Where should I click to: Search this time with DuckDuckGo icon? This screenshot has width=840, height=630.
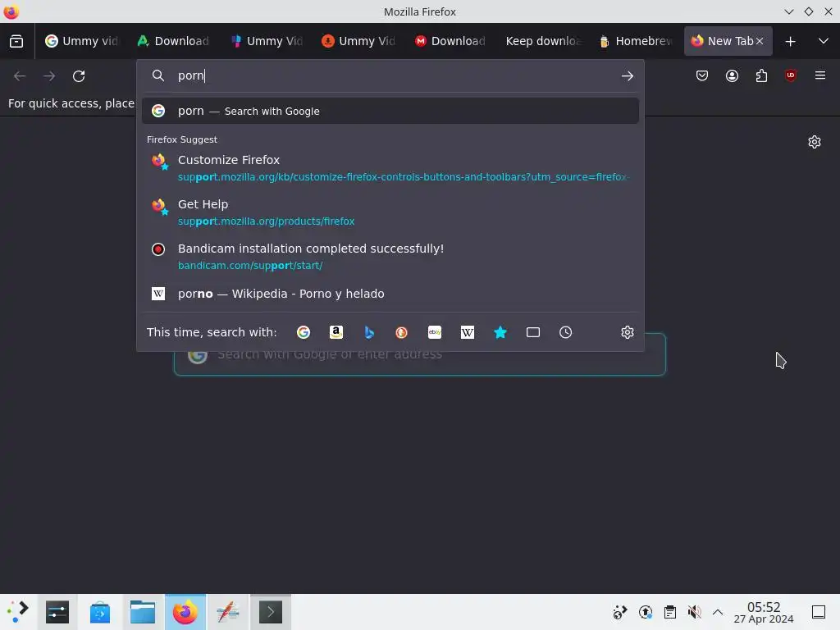pos(402,332)
